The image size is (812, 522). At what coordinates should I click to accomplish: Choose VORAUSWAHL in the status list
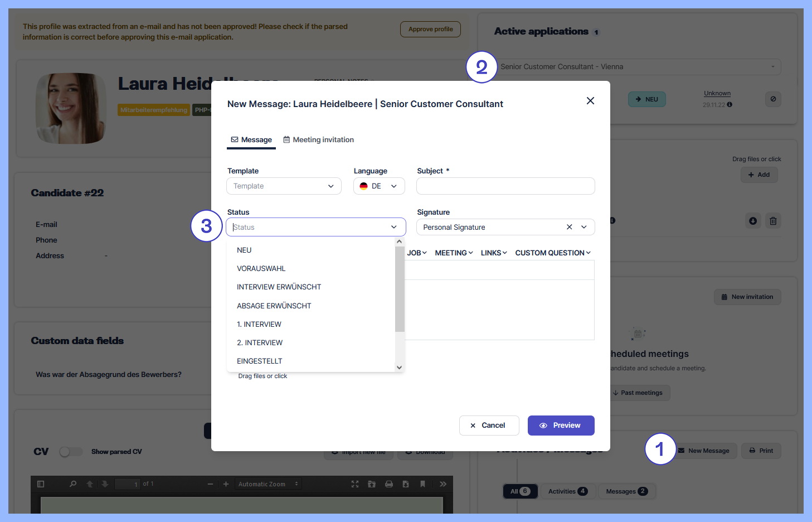pos(261,269)
